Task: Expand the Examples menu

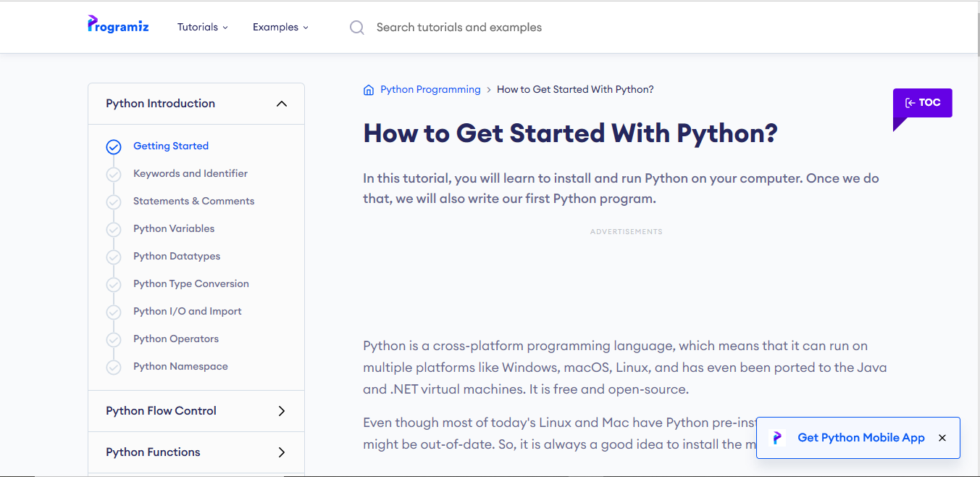Action: pyautogui.click(x=280, y=27)
